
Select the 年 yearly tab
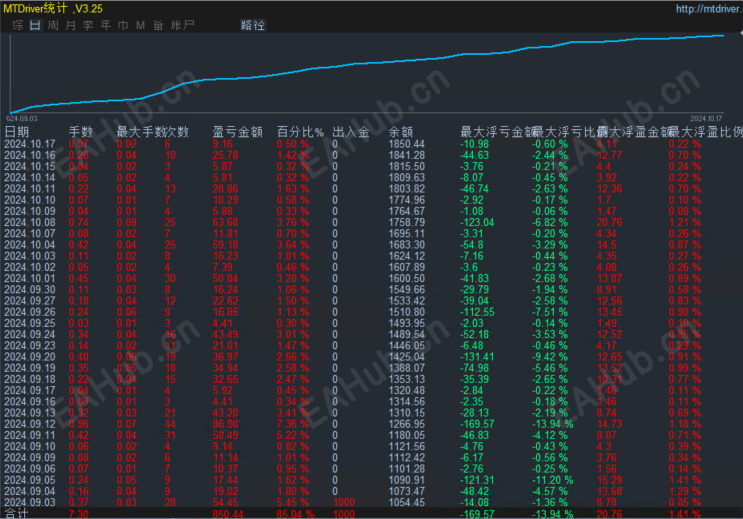click(x=106, y=25)
